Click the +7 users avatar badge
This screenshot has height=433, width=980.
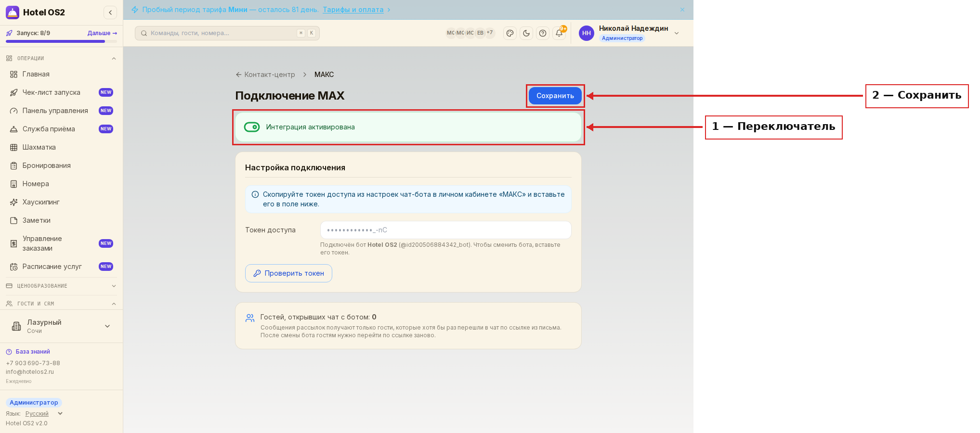(x=490, y=33)
